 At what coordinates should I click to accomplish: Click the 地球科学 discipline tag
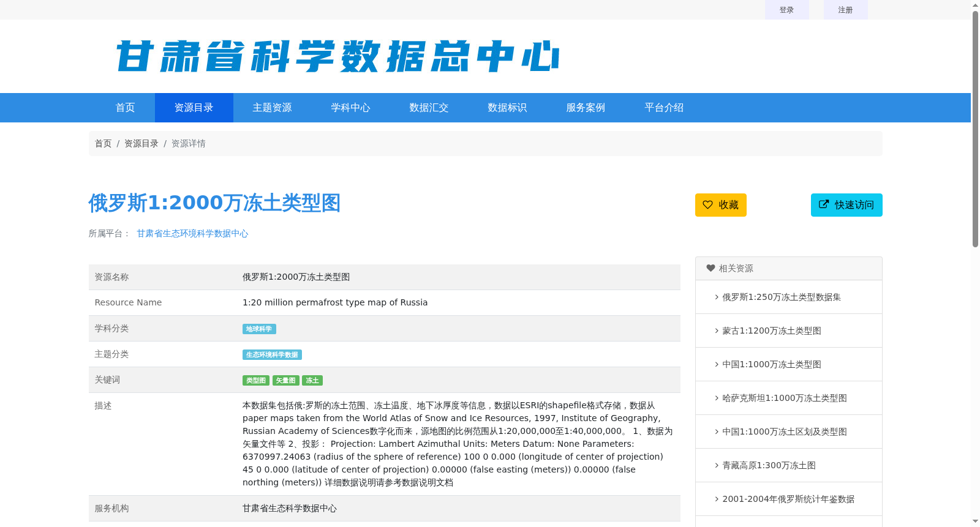[x=259, y=329]
